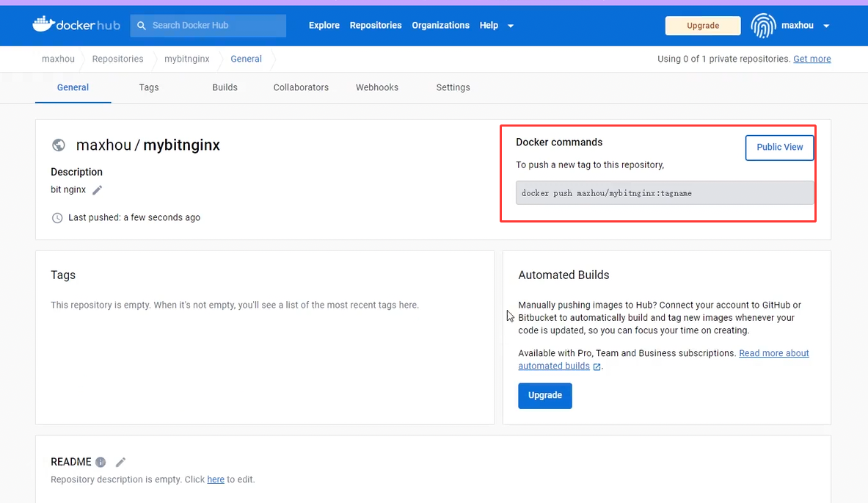
Task: Edit description with pencil next to bit nginx
Action: (x=98, y=190)
